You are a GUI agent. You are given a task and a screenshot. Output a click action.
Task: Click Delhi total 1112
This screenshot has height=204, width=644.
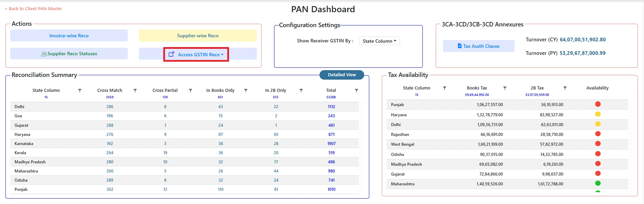point(331,107)
